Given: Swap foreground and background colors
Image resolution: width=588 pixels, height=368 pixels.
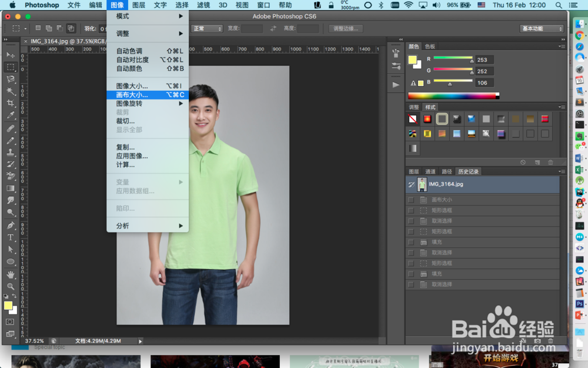Looking at the screenshot, I should 14,296.
